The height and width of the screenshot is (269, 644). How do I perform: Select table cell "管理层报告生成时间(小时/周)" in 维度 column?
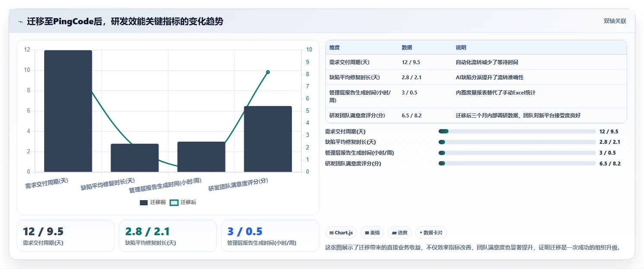360,96
